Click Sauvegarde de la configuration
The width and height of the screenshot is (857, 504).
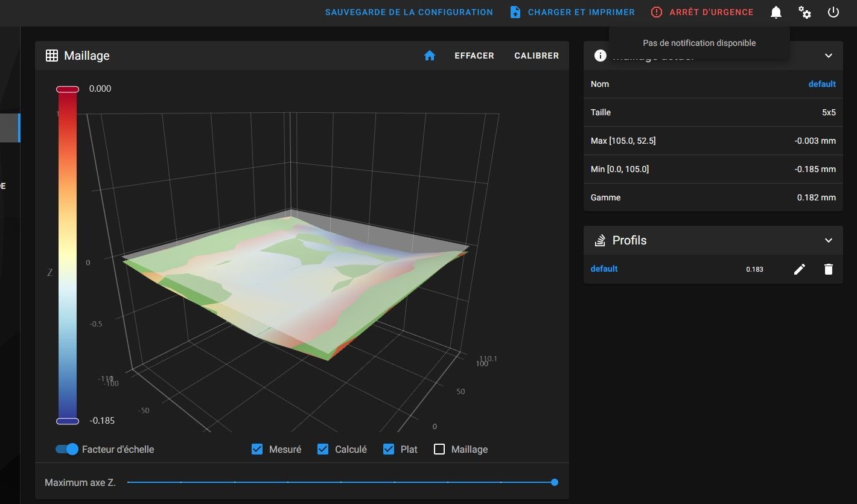(409, 12)
